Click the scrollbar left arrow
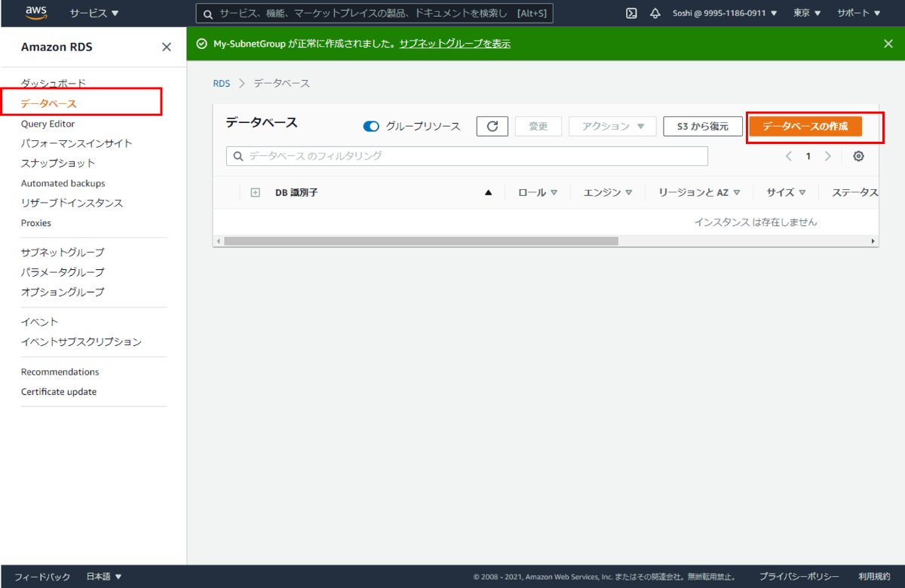The width and height of the screenshot is (905, 588). click(218, 241)
